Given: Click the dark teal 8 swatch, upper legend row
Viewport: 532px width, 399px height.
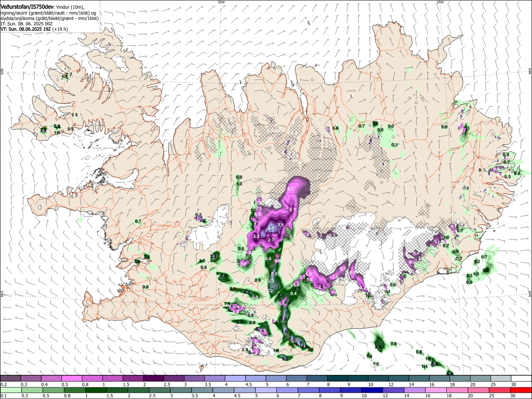Looking at the screenshot, I should pos(337,378).
